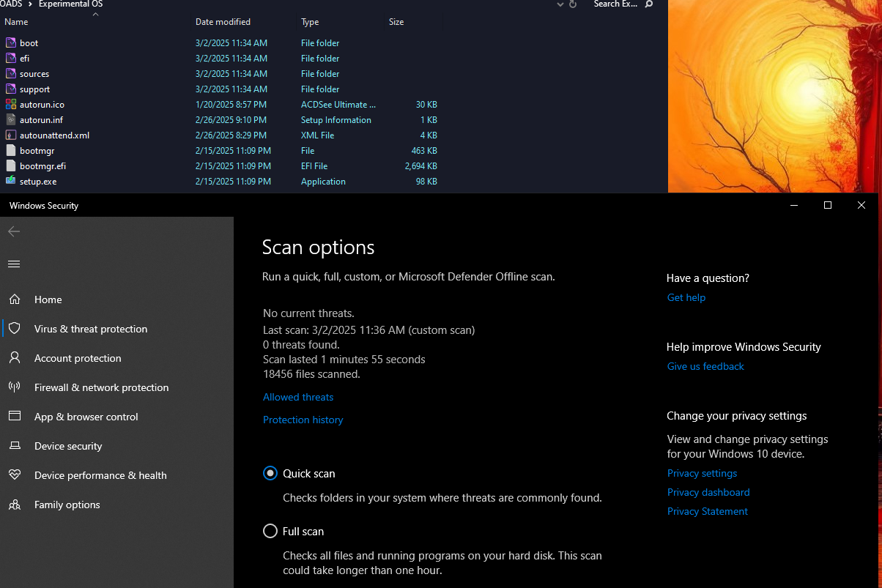Open the Protection history link
The image size is (882, 588).
click(303, 420)
